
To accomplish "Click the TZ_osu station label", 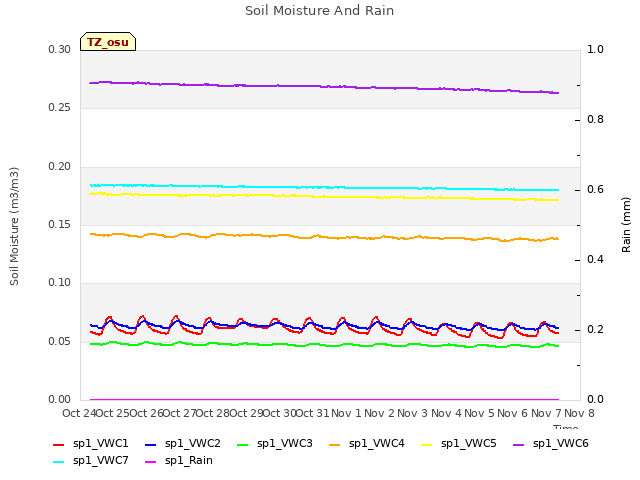I will coord(108,42).
